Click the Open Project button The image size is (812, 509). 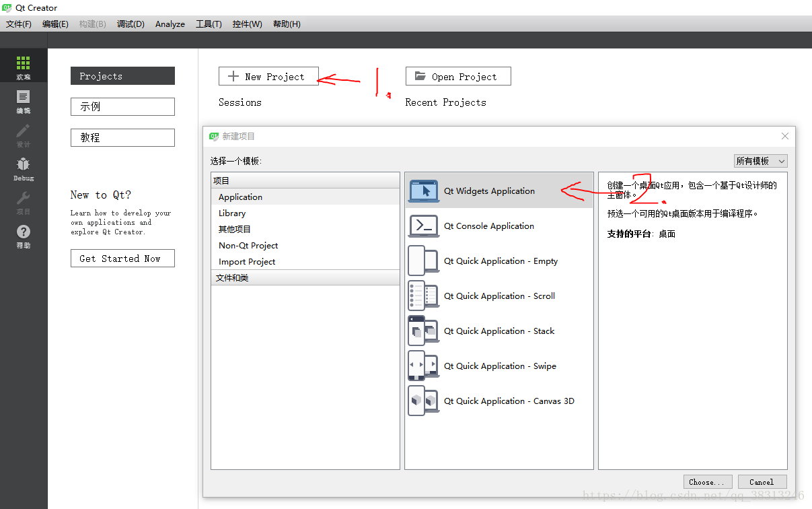458,76
